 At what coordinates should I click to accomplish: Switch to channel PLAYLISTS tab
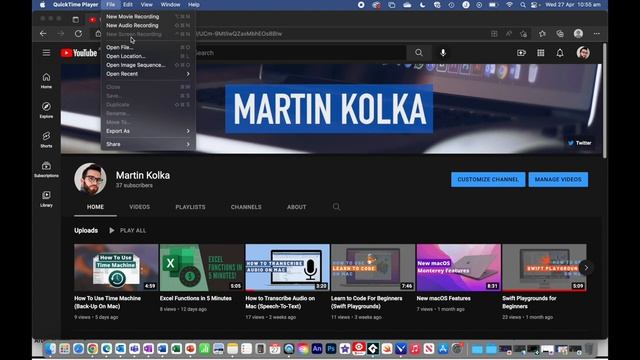(190, 207)
